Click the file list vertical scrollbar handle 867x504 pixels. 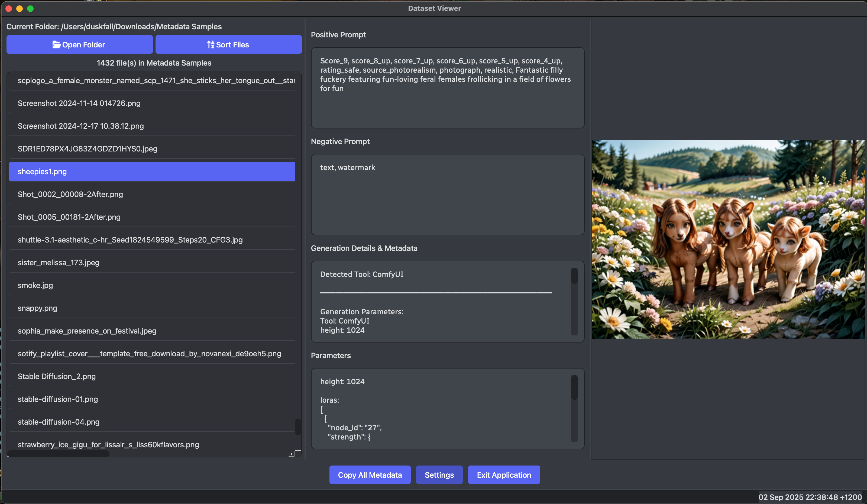point(297,427)
